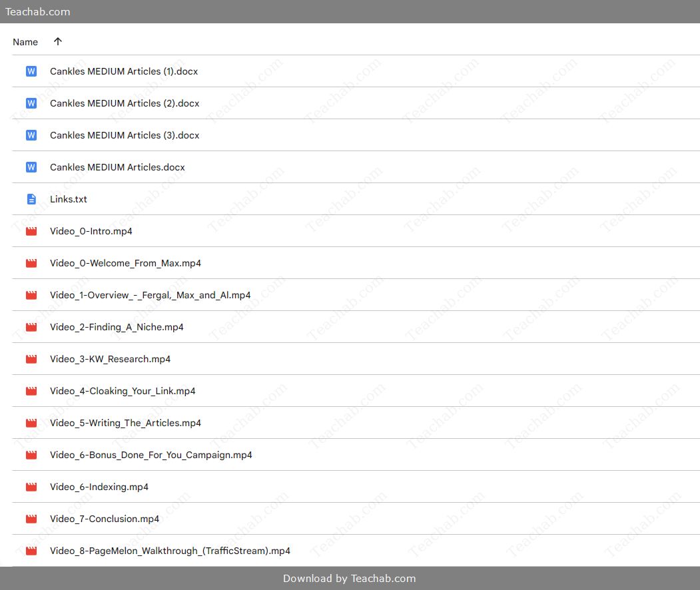Open the Links.txt file
Viewport: 700px width, 590px height.
pyautogui.click(x=69, y=199)
